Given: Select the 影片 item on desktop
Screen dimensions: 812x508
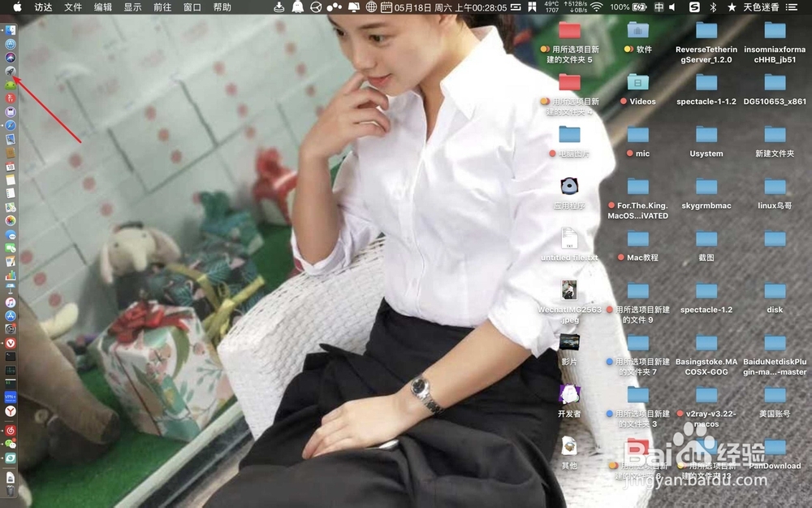Looking at the screenshot, I should (569, 349).
